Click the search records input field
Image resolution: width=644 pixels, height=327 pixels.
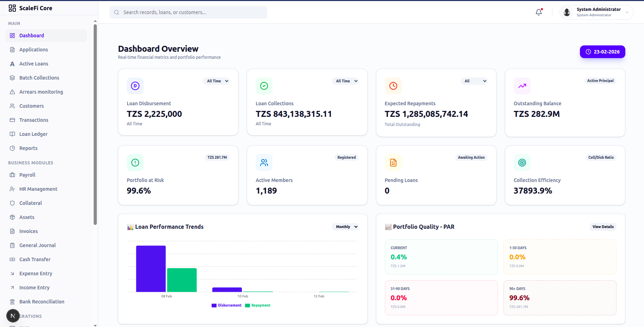188,12
